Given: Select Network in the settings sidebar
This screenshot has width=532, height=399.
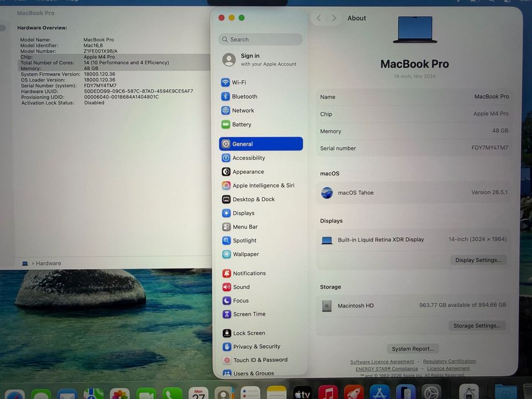Looking at the screenshot, I should pos(238,110).
